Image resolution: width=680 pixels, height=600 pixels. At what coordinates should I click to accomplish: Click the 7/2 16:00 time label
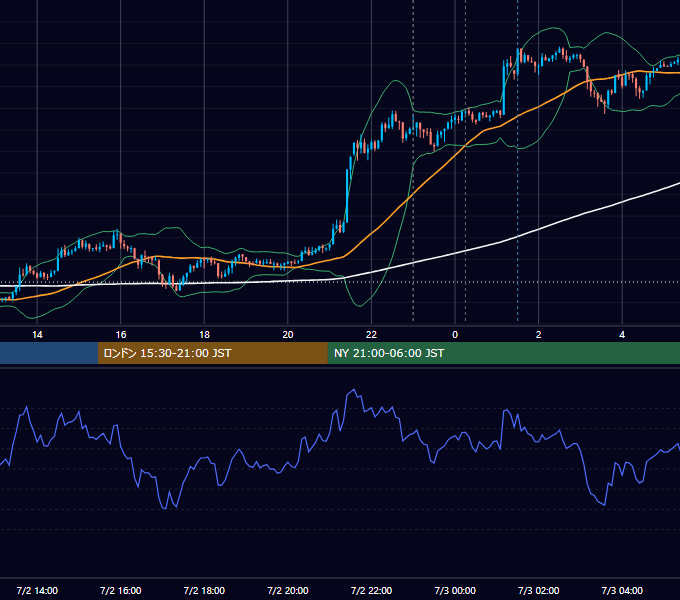(x=121, y=590)
